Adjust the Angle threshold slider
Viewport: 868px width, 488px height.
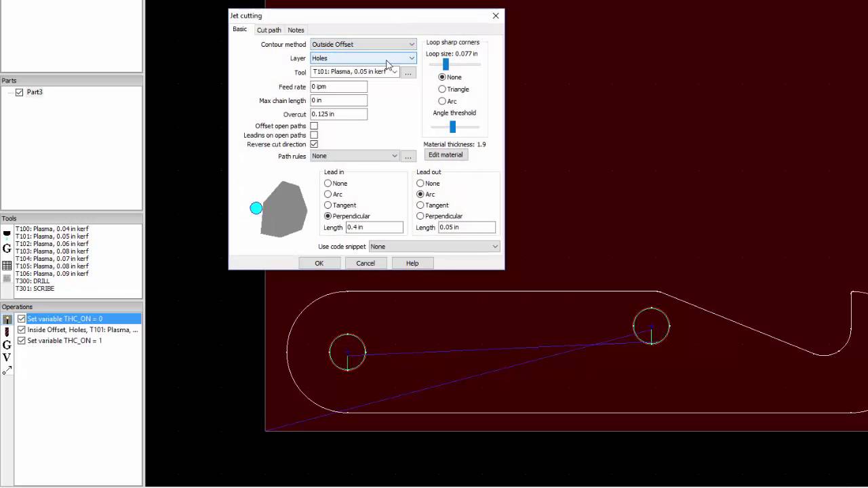click(452, 127)
